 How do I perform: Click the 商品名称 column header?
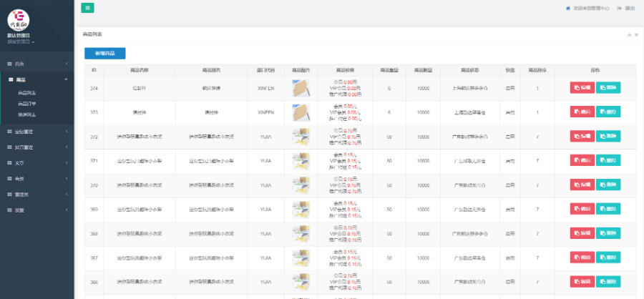click(x=140, y=70)
